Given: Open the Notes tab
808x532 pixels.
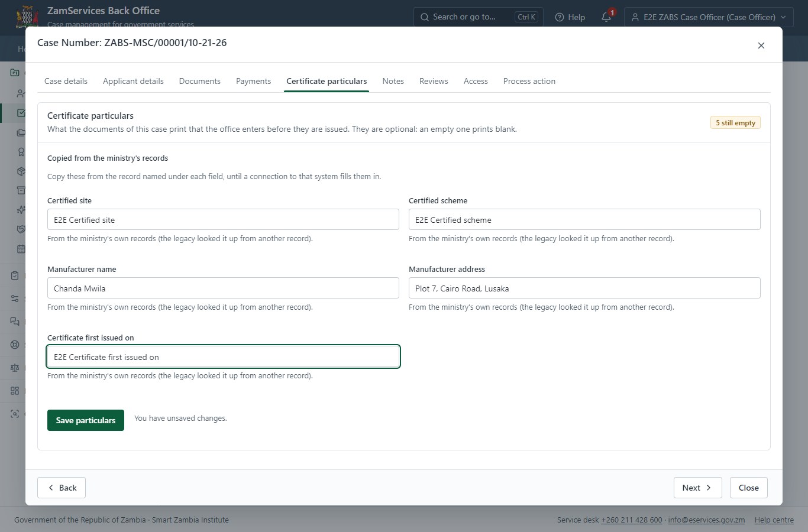Looking at the screenshot, I should [x=393, y=81].
